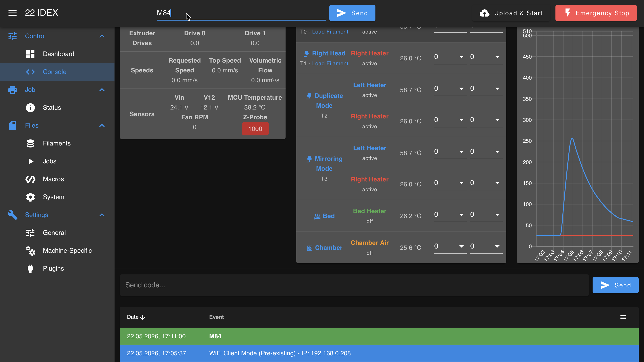Open the Filaments page
The width and height of the screenshot is (644, 362).
pyautogui.click(x=57, y=143)
